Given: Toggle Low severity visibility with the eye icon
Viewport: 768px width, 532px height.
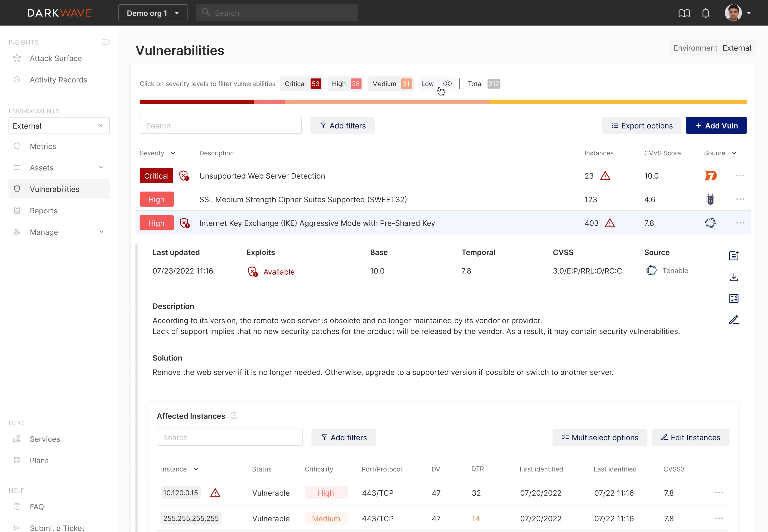Looking at the screenshot, I should (x=447, y=84).
